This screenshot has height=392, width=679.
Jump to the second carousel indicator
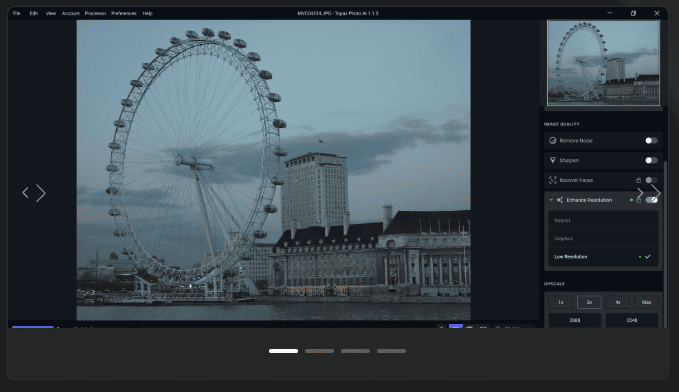click(x=319, y=351)
